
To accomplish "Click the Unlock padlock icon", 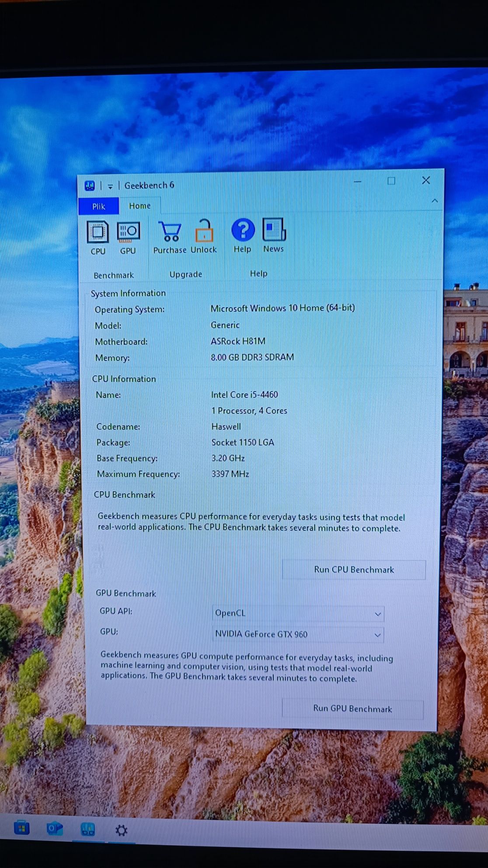I will pos(204,237).
